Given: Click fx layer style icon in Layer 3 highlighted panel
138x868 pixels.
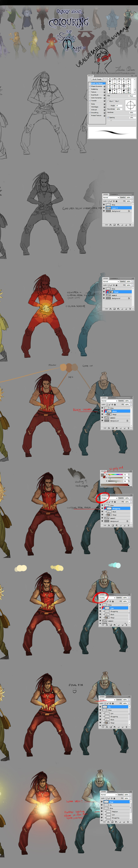Looking at the screenshot, I should [111, 225].
